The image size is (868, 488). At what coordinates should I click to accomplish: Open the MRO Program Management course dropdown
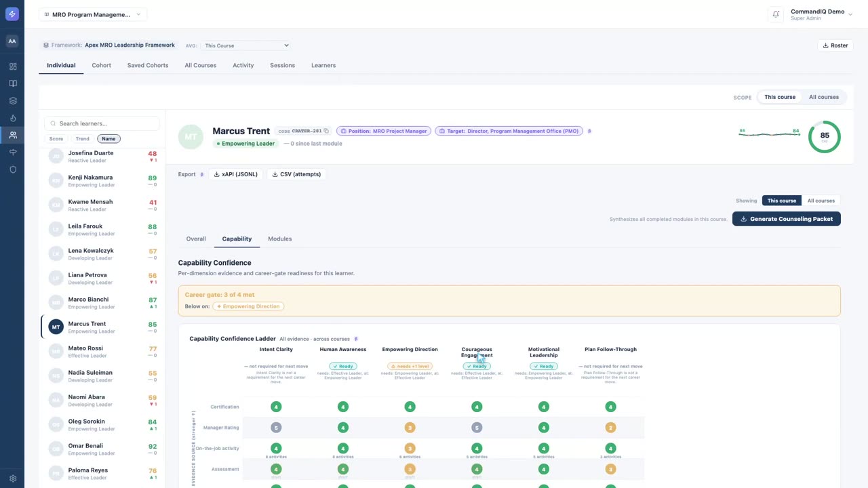point(93,14)
